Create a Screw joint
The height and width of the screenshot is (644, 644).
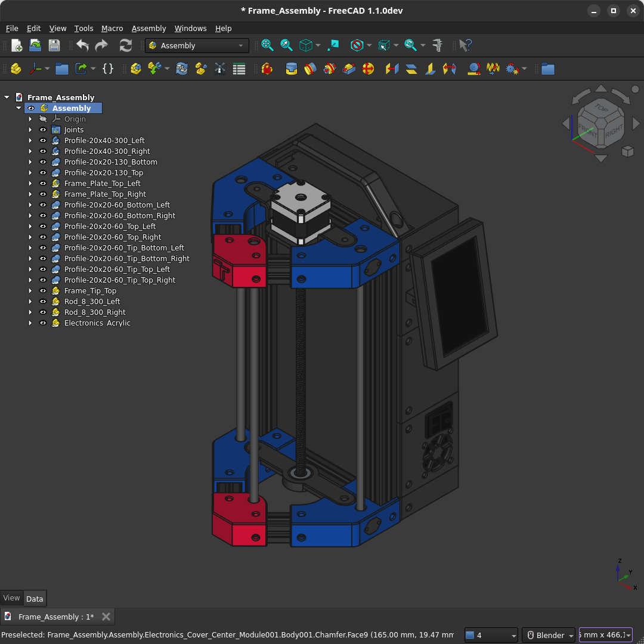coord(493,69)
